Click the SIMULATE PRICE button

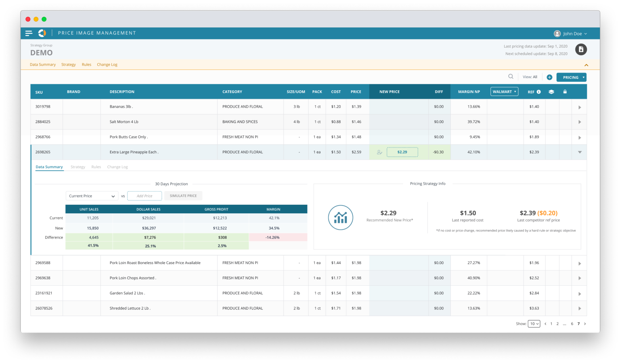pos(183,196)
